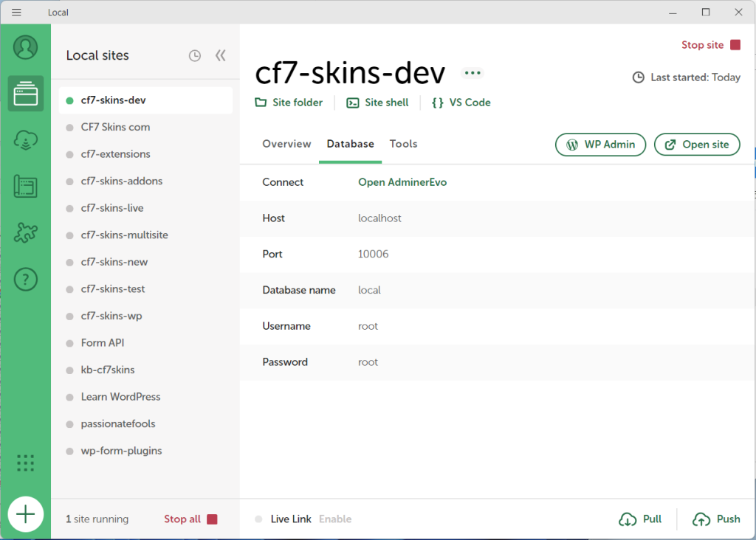This screenshot has width=756, height=540.
Task: Open the nine-dot grid apps icon
Action: [26, 463]
